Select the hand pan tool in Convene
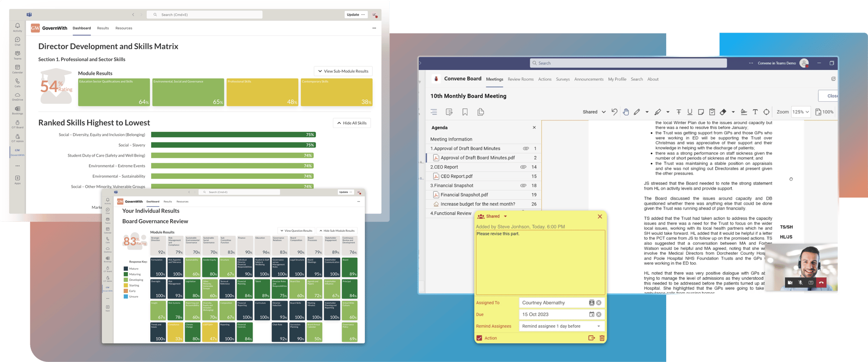The height and width of the screenshot is (362, 868). (x=626, y=112)
